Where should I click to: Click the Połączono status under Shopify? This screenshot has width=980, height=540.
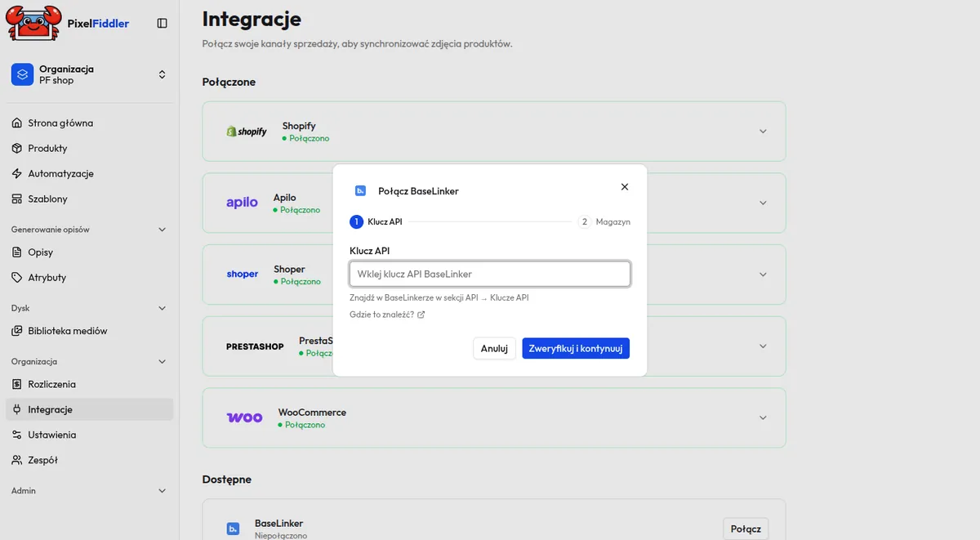(306, 138)
